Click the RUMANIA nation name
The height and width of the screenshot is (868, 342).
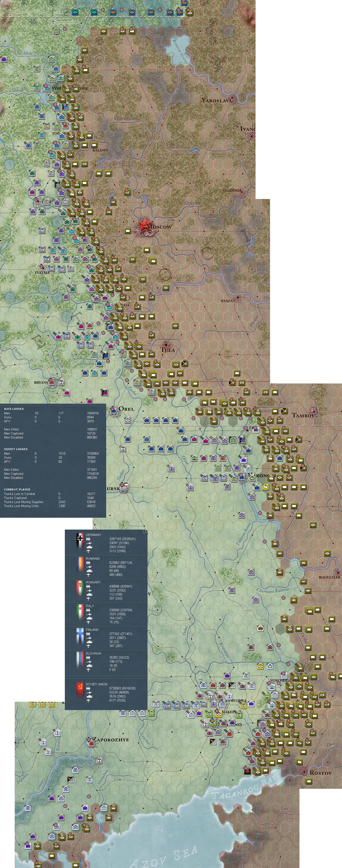tap(93, 558)
